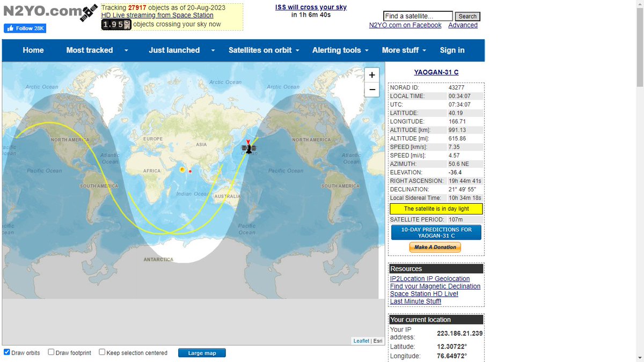Open the Advanced search link

click(x=463, y=25)
